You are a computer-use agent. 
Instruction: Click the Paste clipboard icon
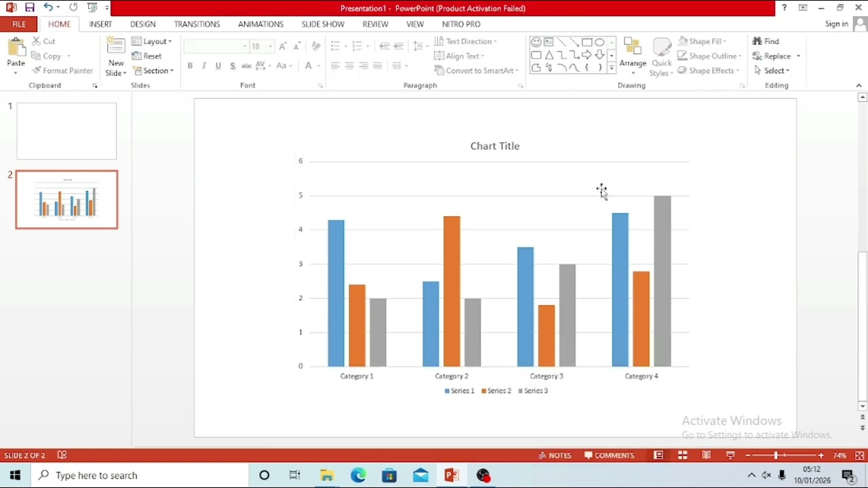click(16, 49)
